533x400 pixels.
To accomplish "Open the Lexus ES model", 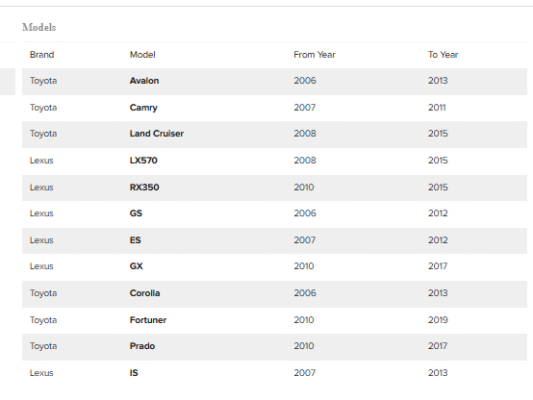I will click(x=135, y=240).
